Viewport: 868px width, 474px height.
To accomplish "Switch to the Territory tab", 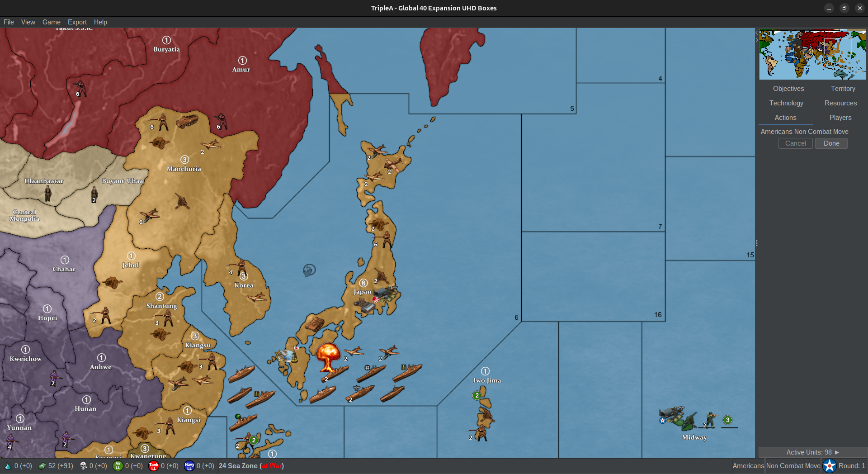I will click(x=843, y=89).
